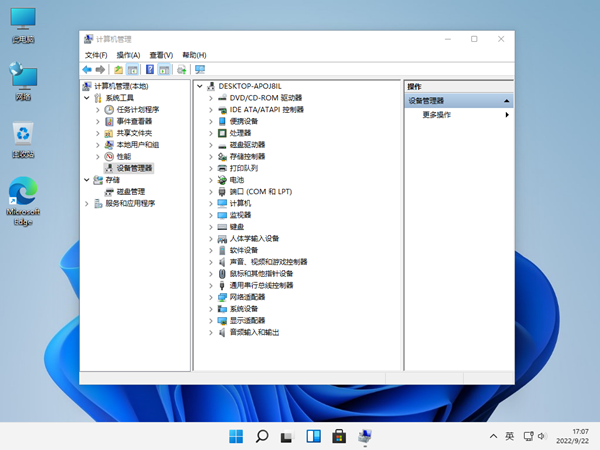Open the 操作(A) menu
The height and width of the screenshot is (450, 600).
point(128,55)
